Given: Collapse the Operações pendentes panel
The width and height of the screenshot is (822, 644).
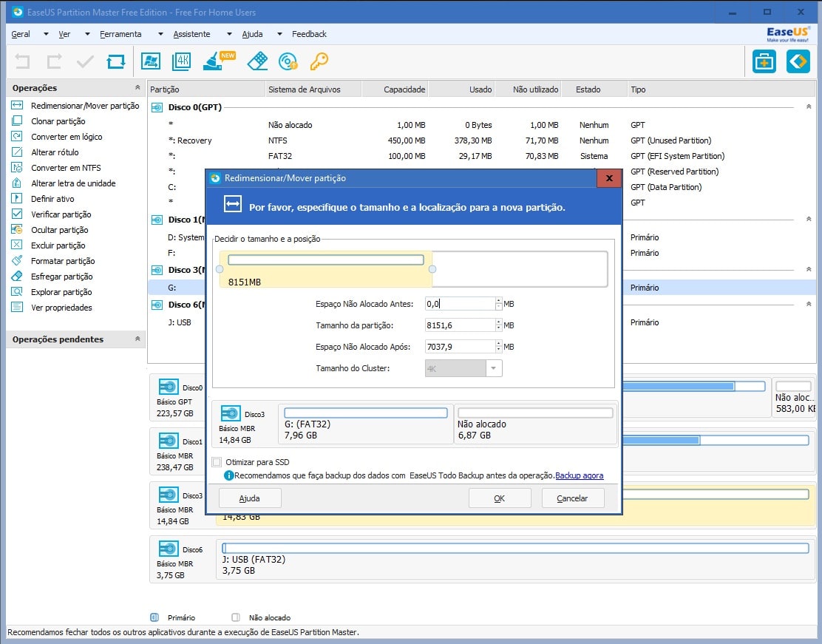Looking at the screenshot, I should click(x=137, y=339).
